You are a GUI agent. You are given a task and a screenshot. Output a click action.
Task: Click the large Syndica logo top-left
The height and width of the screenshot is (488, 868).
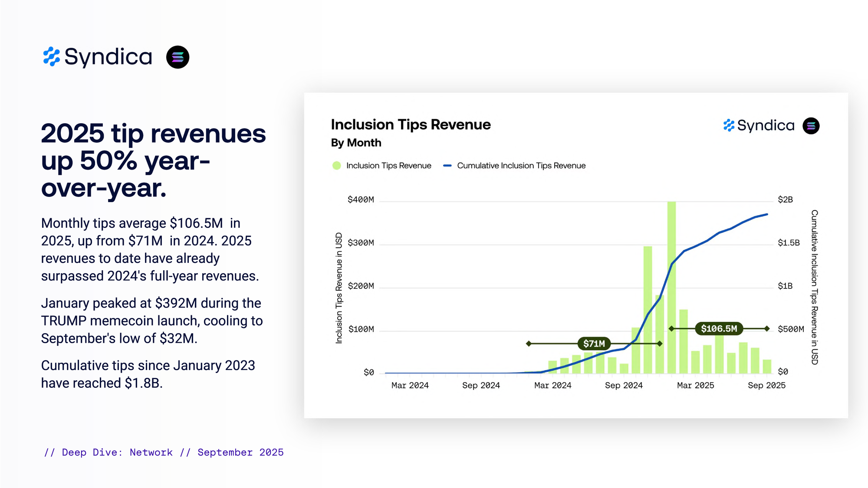[x=98, y=57]
